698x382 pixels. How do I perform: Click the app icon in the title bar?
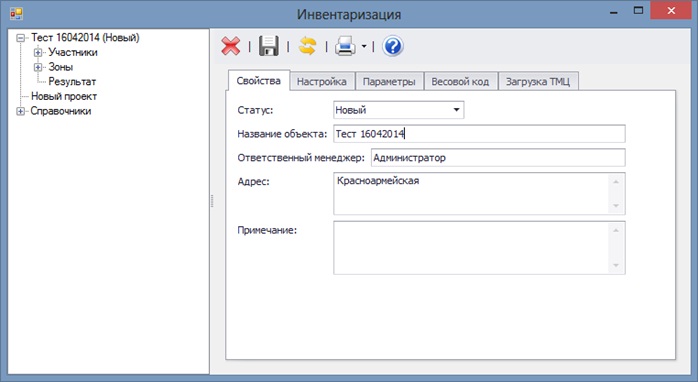pos(16,14)
